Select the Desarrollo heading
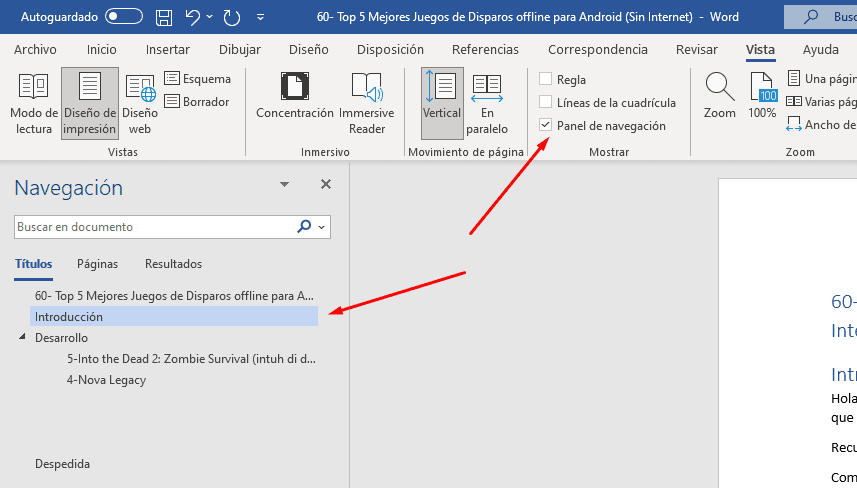Screen dimensions: 857x488 (x=61, y=338)
